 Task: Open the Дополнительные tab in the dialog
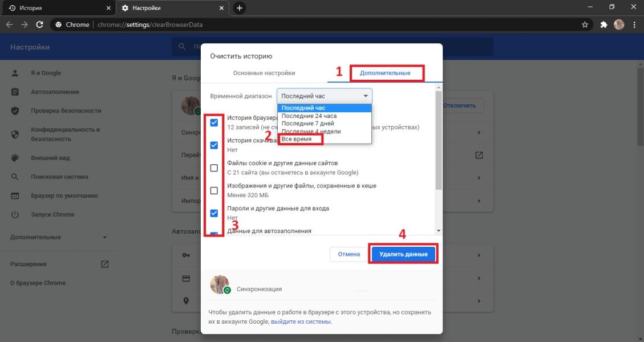[x=385, y=73]
